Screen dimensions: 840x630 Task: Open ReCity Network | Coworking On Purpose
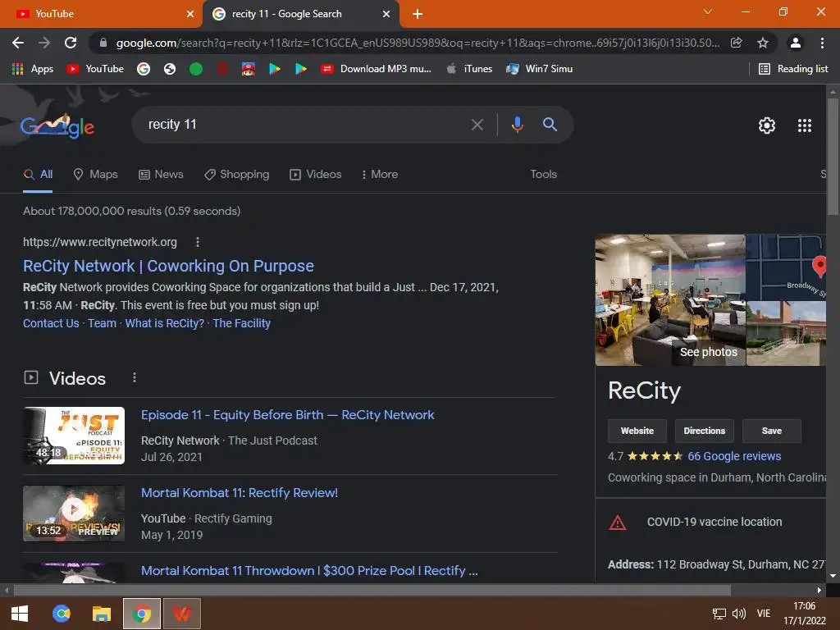coord(168,266)
